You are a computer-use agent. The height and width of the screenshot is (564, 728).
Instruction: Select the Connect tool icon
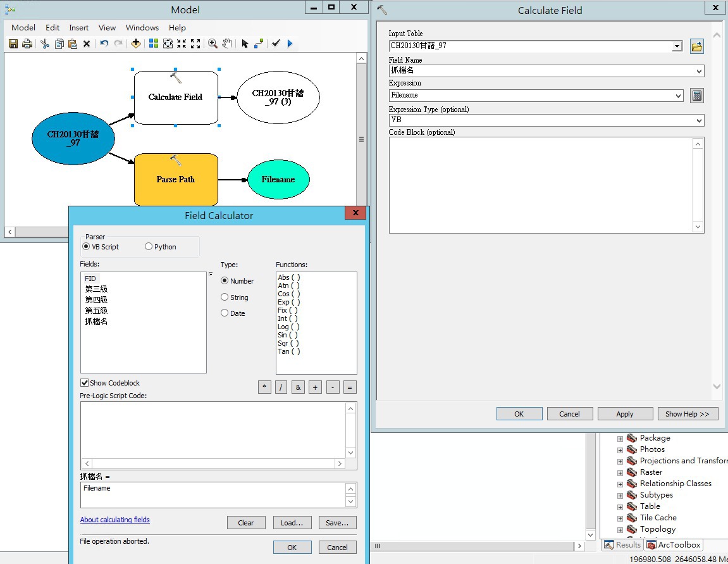point(259,44)
